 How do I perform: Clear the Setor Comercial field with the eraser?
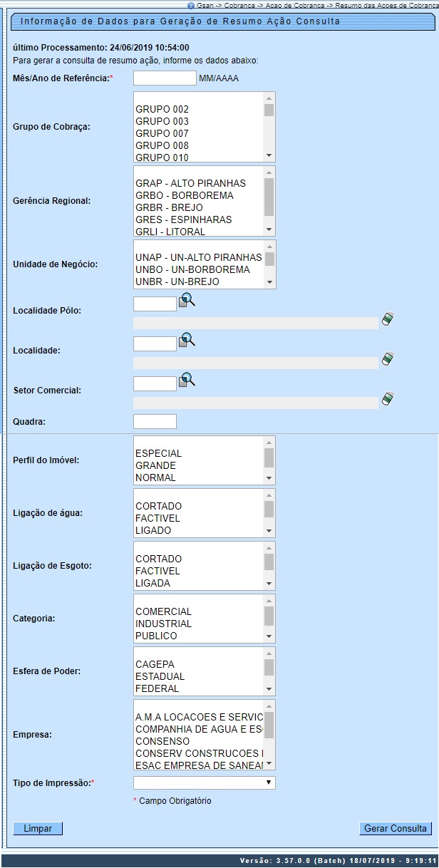(x=388, y=398)
